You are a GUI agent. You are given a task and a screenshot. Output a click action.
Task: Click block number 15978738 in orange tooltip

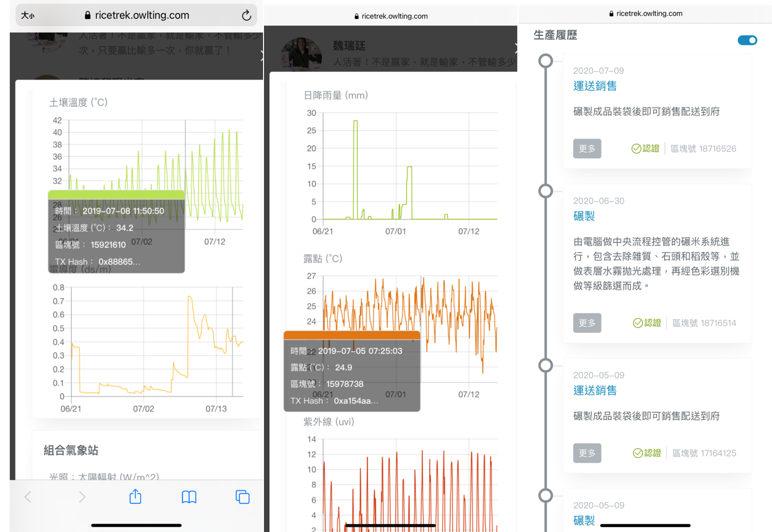coord(345,384)
